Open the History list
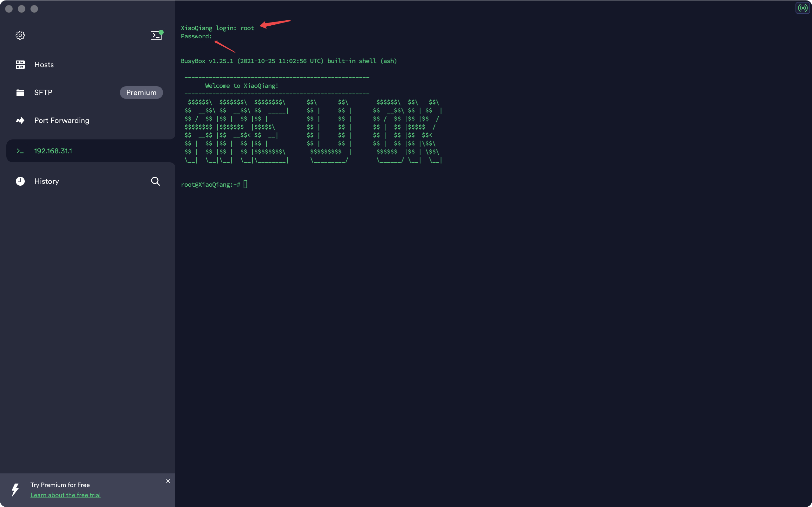This screenshot has height=507, width=812. 47,181
